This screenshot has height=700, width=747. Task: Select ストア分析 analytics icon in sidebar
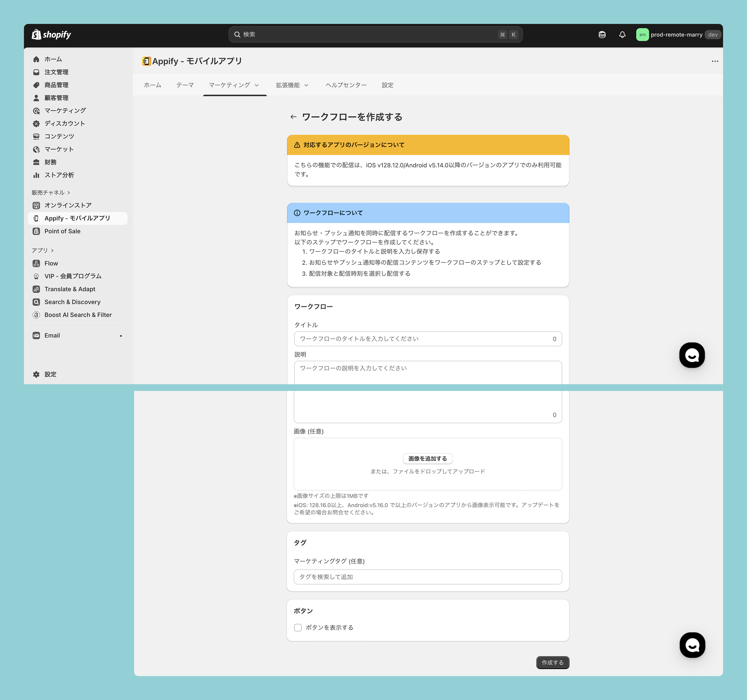click(36, 175)
